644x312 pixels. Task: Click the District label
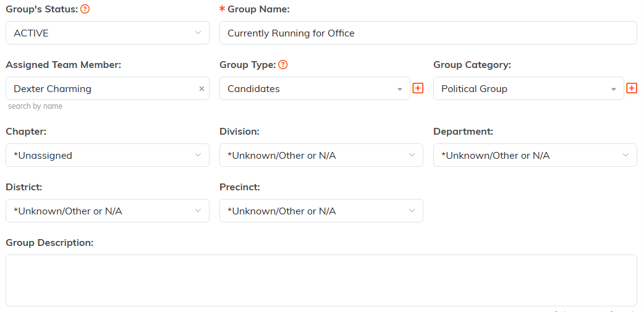click(24, 187)
